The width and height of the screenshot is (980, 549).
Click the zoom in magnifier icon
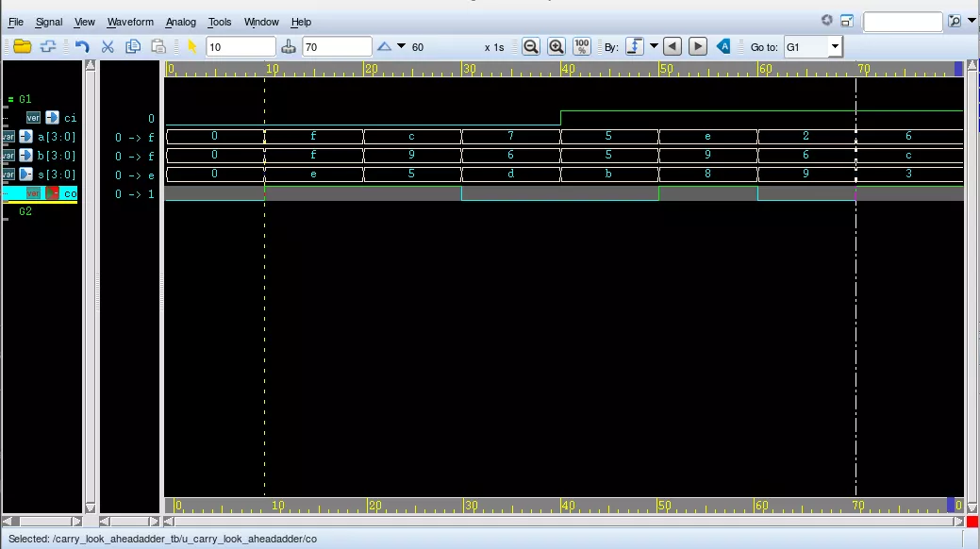click(556, 47)
